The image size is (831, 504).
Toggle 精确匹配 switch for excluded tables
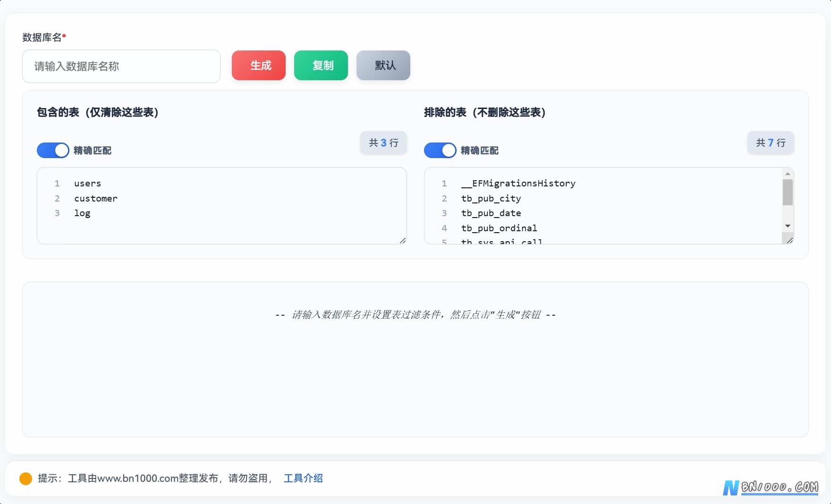pos(440,151)
